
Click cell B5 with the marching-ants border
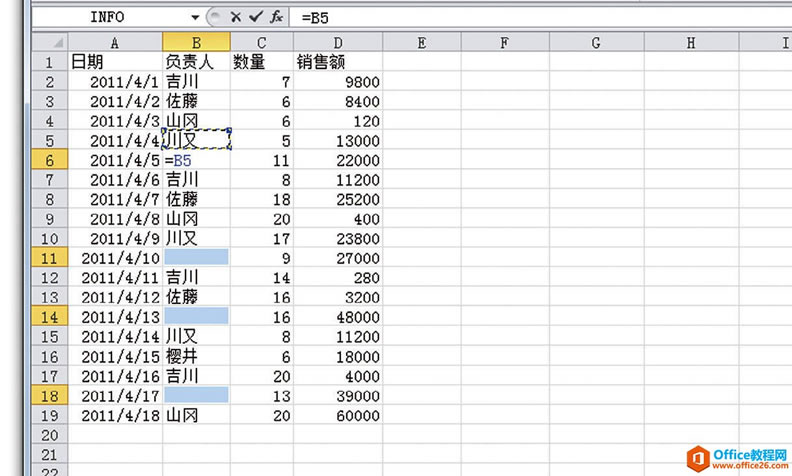(196, 139)
